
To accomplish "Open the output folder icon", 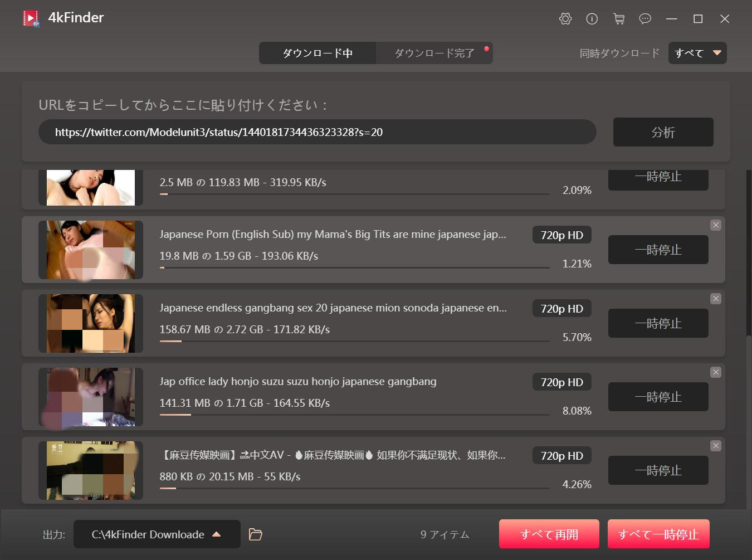I will point(255,534).
